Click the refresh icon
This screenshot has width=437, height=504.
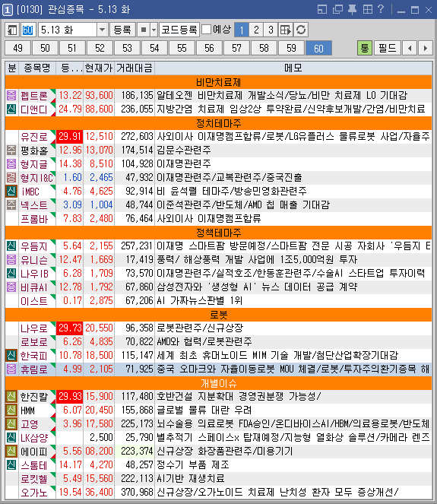point(301,30)
